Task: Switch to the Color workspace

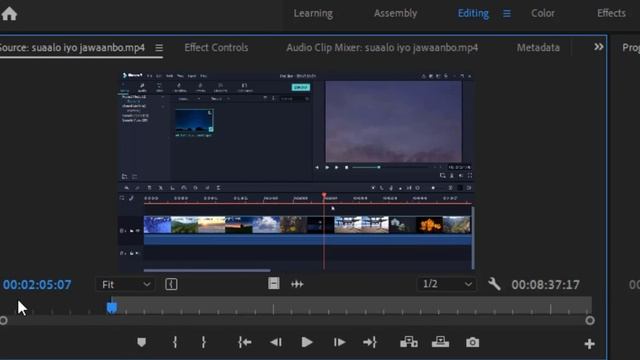Action: (x=542, y=13)
